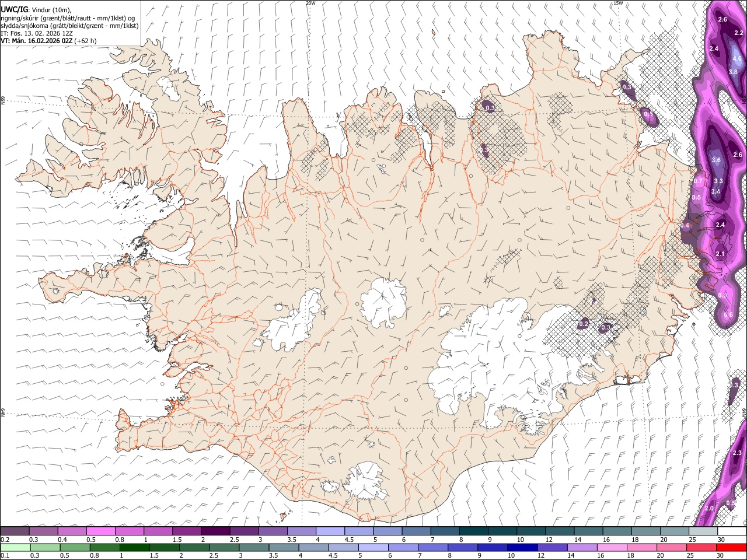
Task: Pick the bright red swatch ending rain scale
Action: [x=731, y=547]
